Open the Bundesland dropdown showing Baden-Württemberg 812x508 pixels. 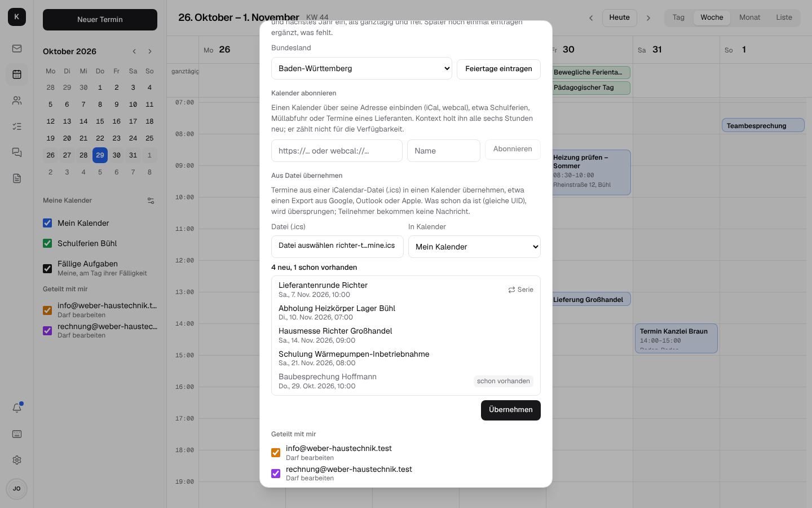pos(361,68)
